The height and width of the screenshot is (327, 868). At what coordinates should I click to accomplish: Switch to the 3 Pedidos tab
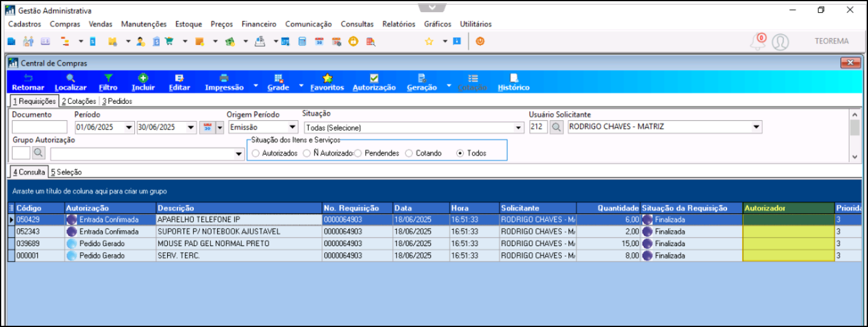(117, 102)
